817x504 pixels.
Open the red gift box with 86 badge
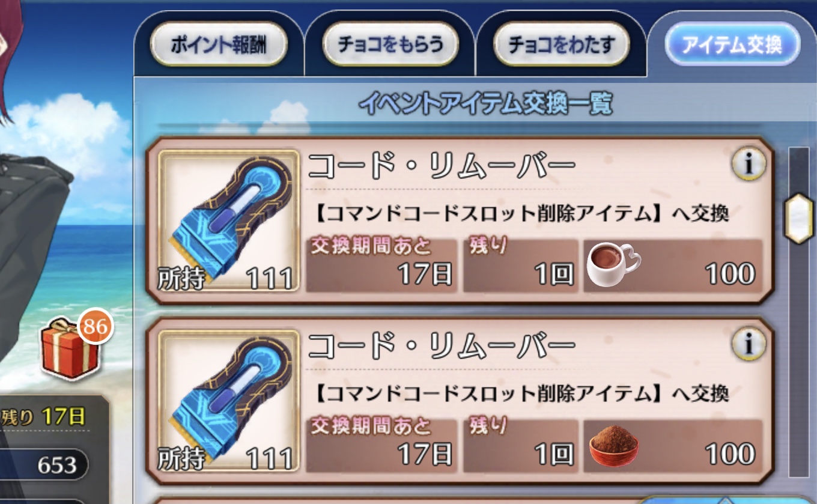[71, 349]
